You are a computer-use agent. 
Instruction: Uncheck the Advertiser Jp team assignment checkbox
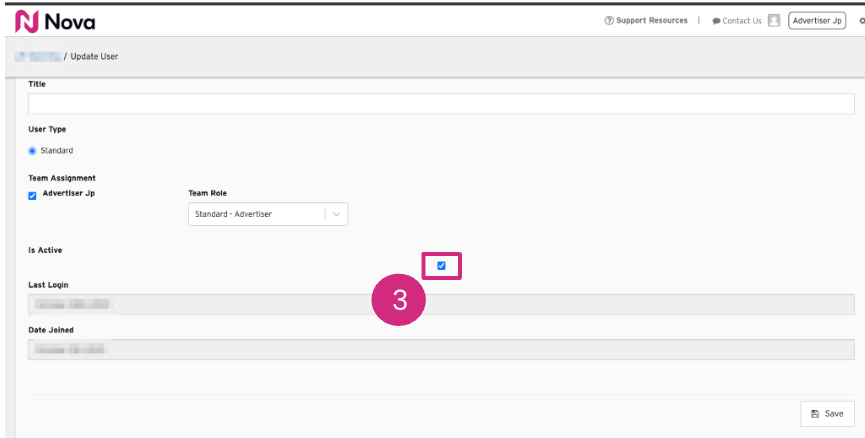[33, 195]
